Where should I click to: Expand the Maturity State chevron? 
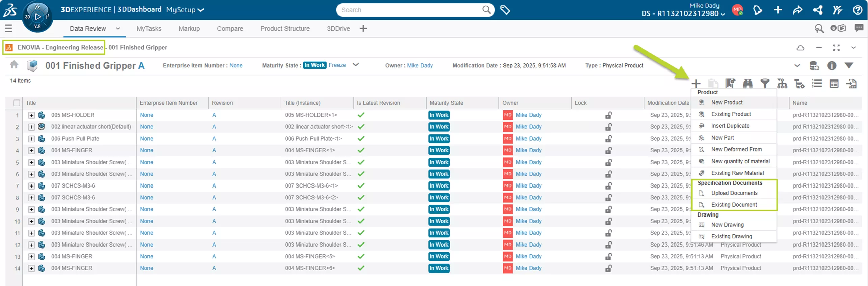pos(356,65)
